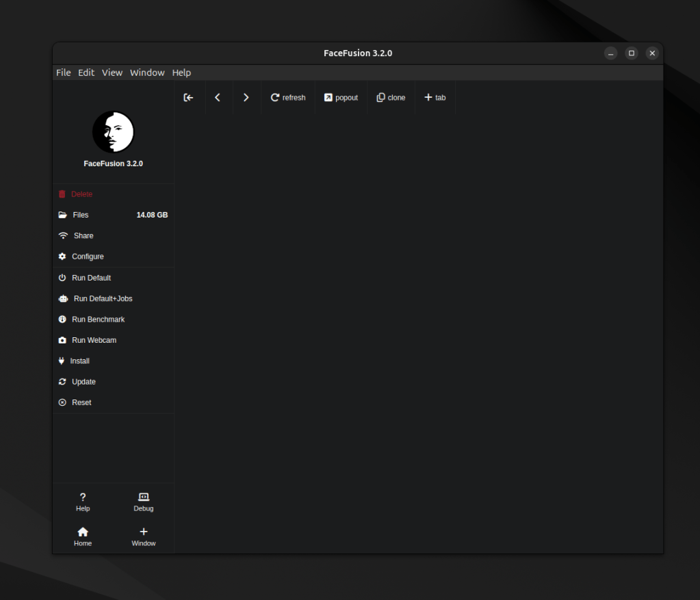Open Configure settings

point(88,257)
